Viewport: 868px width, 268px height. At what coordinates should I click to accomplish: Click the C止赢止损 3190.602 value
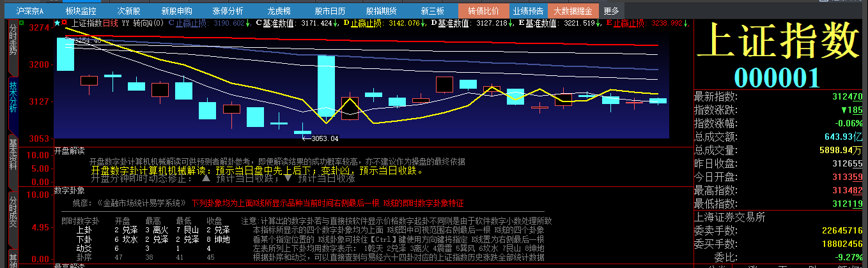210,23
